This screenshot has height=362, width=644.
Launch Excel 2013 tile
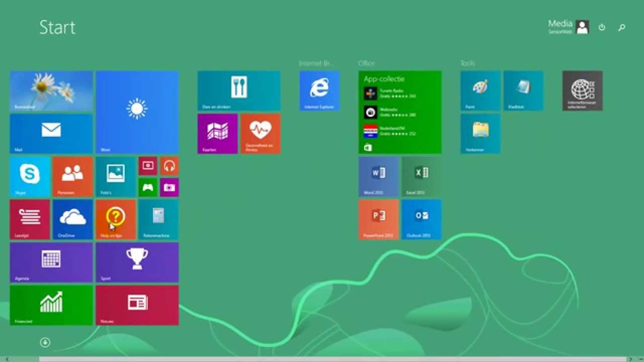pos(422,176)
